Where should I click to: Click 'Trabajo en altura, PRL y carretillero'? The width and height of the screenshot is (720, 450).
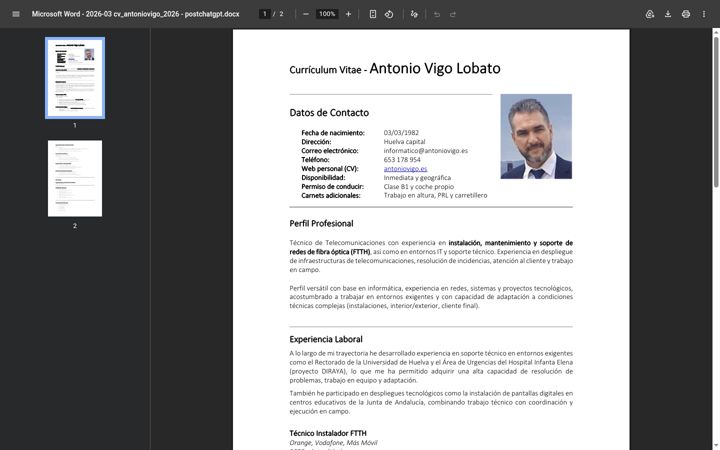click(435, 195)
